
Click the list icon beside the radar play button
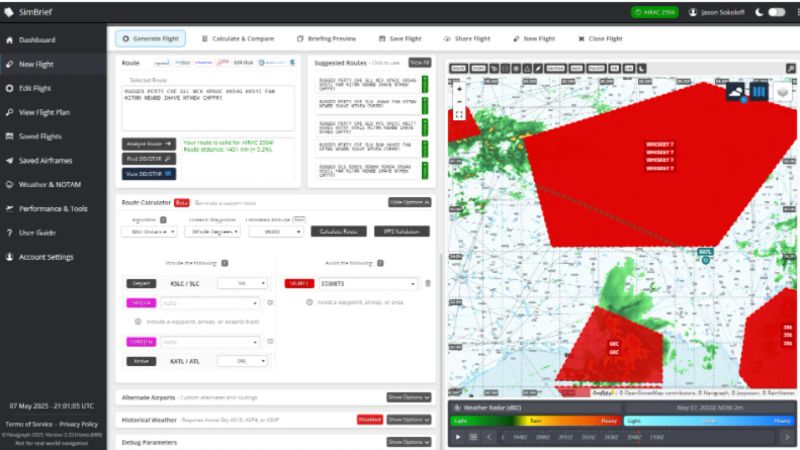(473, 437)
